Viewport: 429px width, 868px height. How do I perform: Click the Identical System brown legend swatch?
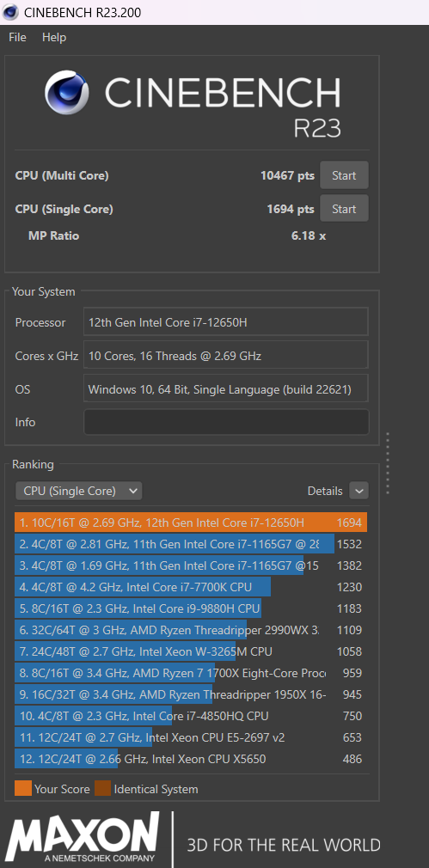[102, 788]
